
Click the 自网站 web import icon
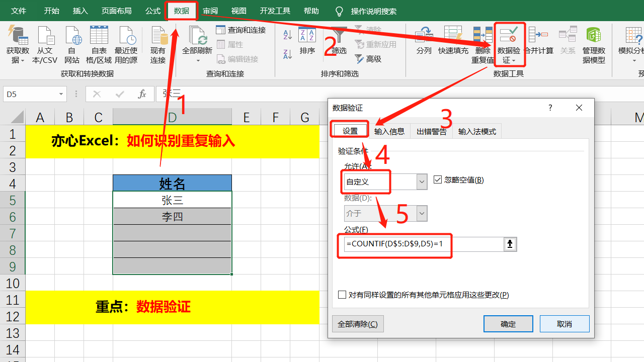(72, 45)
